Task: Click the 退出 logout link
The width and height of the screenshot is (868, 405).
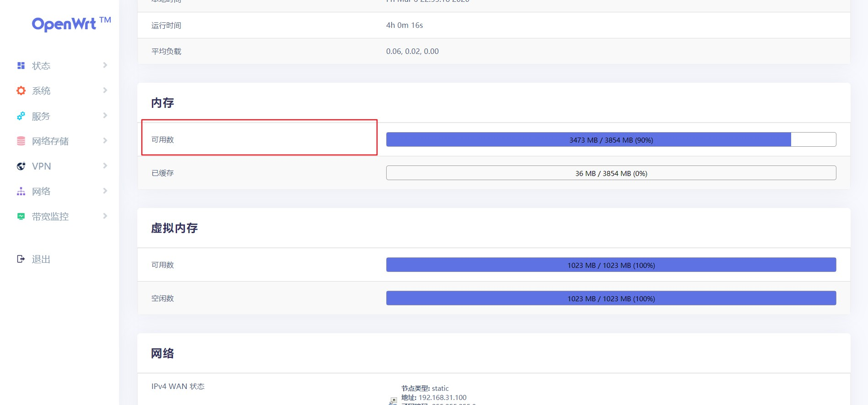Action: [x=41, y=259]
